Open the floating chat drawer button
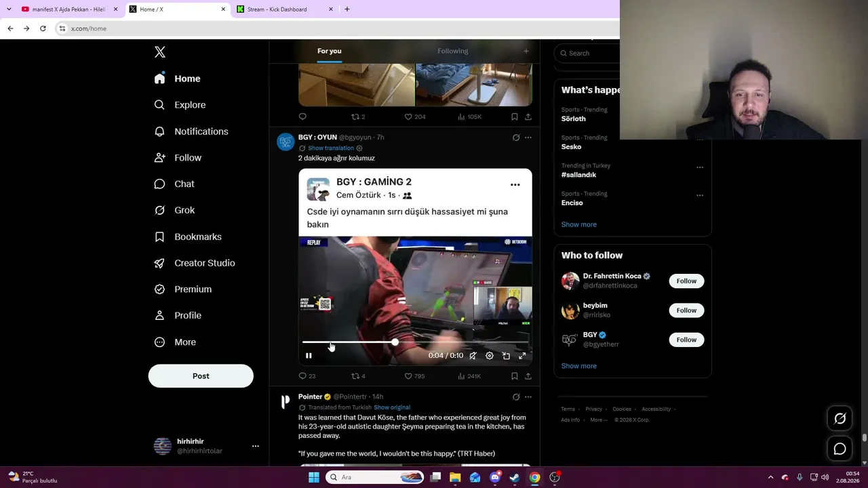Image resolution: width=868 pixels, height=488 pixels. click(x=840, y=449)
